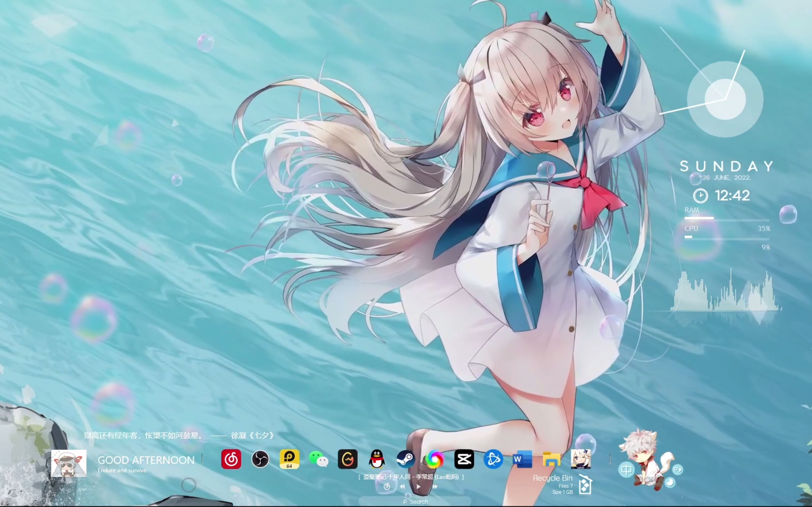Skip to the next track
This screenshot has width=812, height=507.
[x=435, y=486]
